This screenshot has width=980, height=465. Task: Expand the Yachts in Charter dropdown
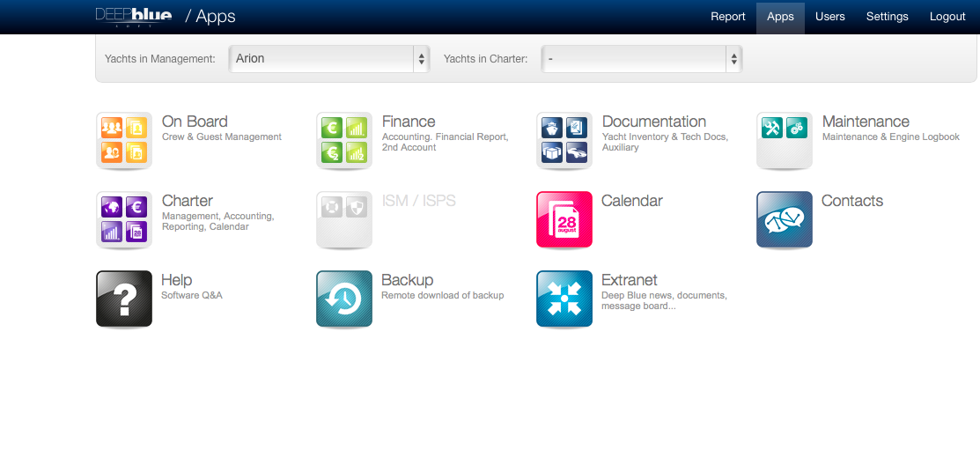click(x=641, y=59)
